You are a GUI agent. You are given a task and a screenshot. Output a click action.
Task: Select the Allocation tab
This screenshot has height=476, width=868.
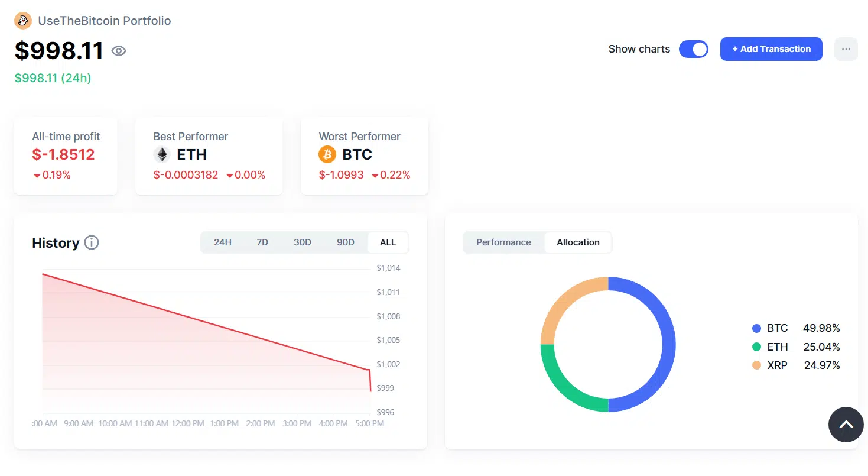pos(578,242)
